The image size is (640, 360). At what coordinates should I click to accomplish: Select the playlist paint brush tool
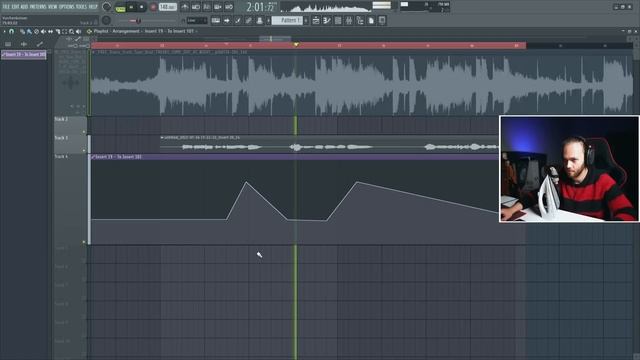29,31
